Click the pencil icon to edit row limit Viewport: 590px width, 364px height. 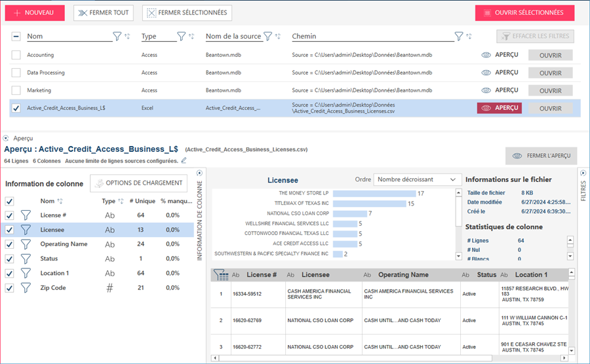click(184, 160)
